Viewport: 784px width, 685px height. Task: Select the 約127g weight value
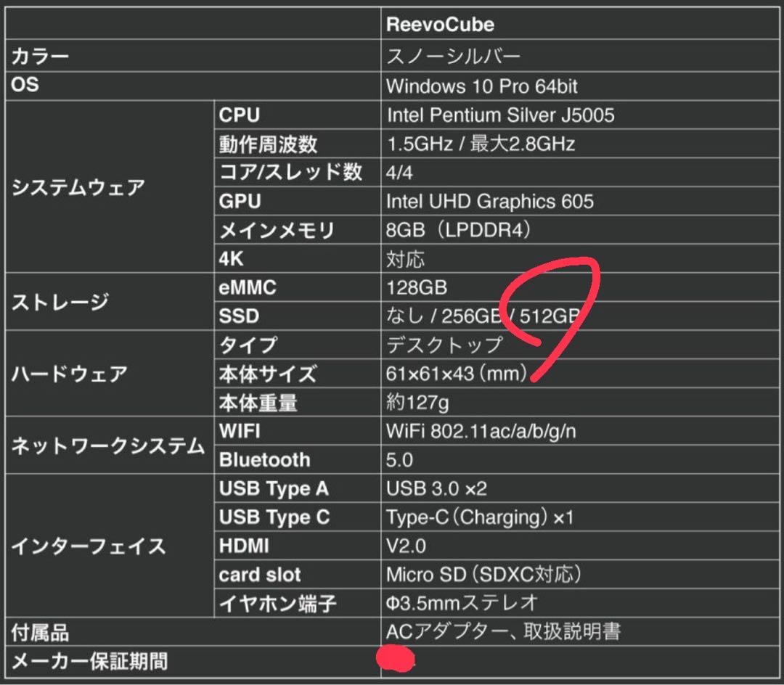[417, 403]
